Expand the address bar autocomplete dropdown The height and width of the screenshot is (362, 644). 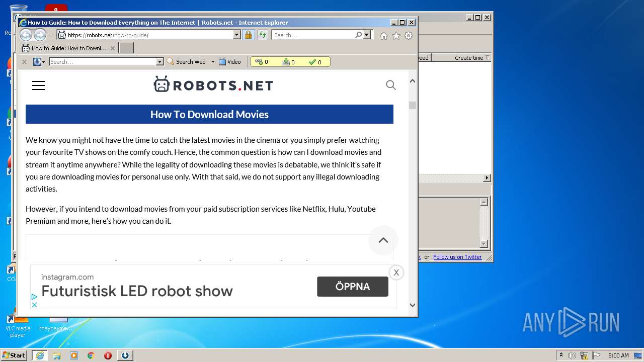click(236, 35)
